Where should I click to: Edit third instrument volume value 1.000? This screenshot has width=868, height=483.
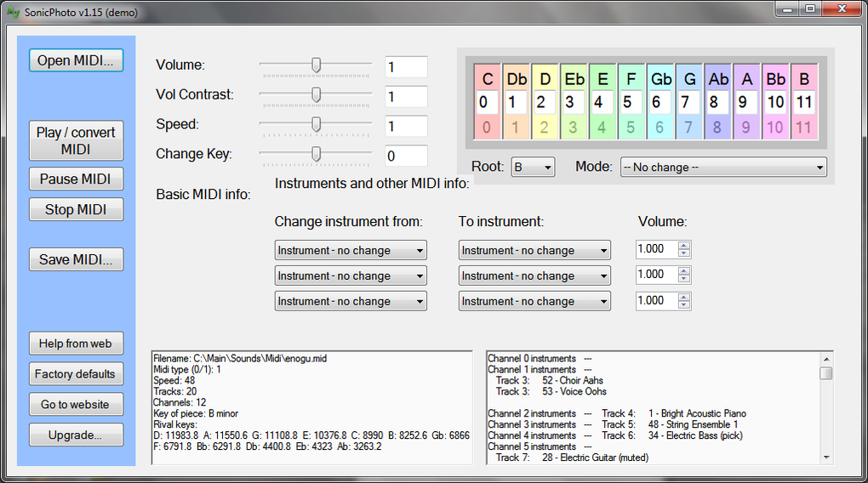click(x=657, y=301)
